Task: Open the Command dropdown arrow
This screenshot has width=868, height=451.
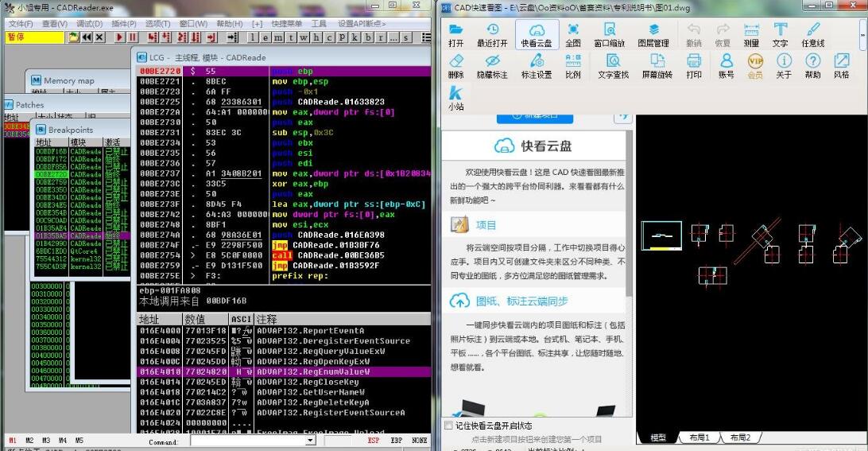Action: [x=311, y=441]
